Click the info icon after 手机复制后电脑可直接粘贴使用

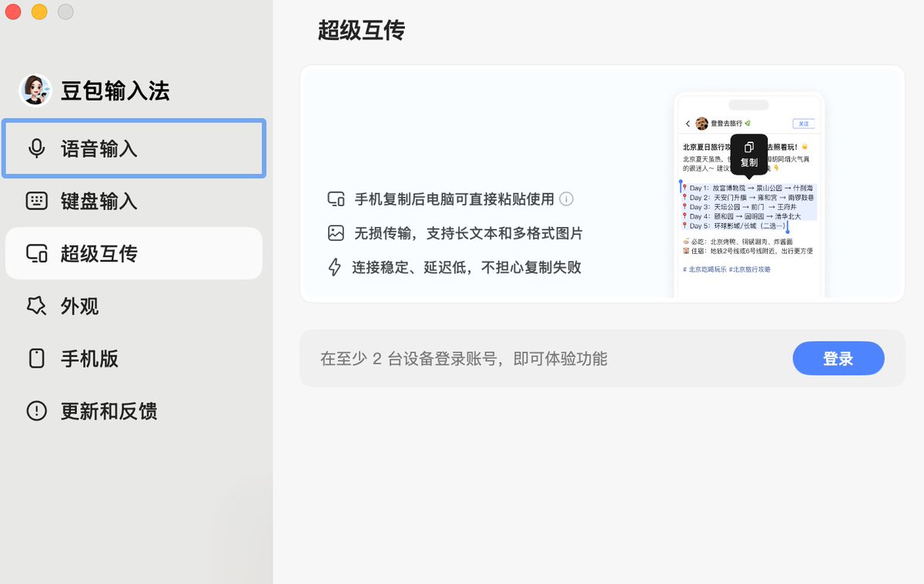[x=567, y=199]
